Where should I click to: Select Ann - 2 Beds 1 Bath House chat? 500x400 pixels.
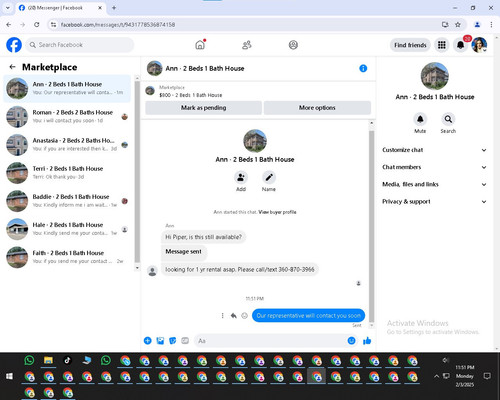67,89
